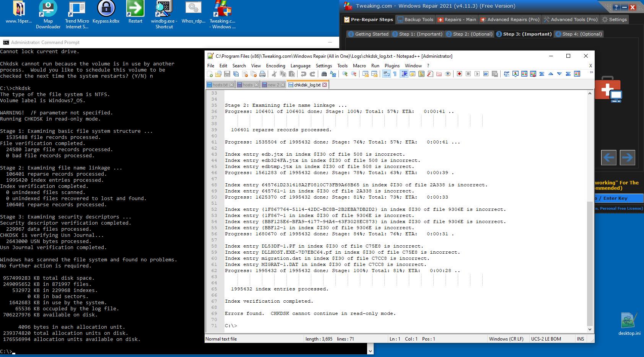Click the Save file icon in Notepad++
The image size is (644, 357).
[x=227, y=74]
